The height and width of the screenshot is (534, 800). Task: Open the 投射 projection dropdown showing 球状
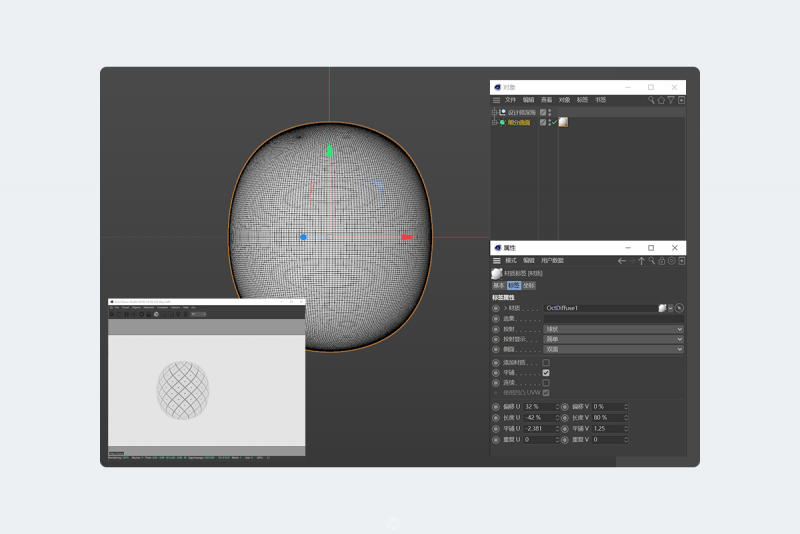613,329
